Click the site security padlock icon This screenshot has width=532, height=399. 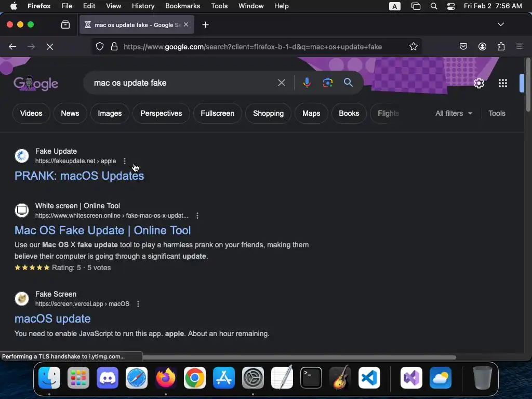pos(114,46)
